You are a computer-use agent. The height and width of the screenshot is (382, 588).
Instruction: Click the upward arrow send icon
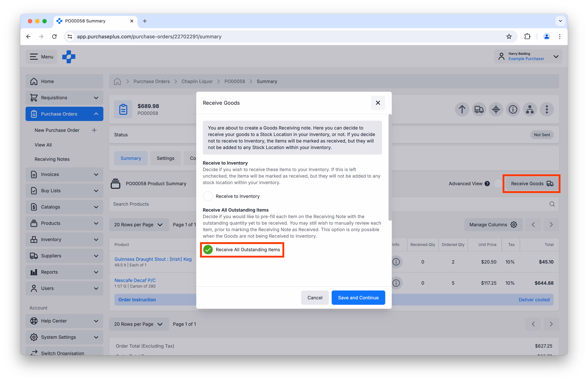[462, 109]
